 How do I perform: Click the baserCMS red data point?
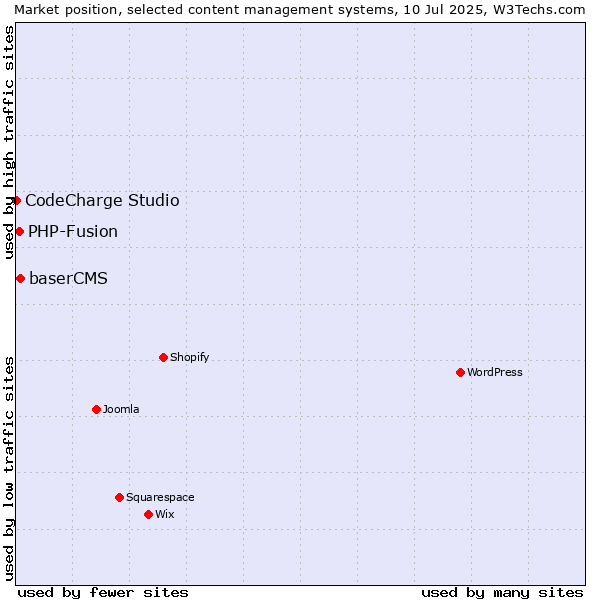(x=21, y=279)
